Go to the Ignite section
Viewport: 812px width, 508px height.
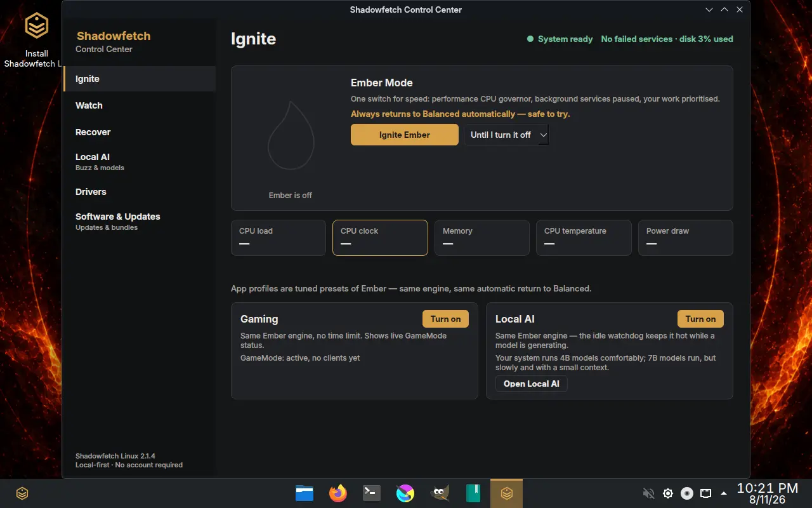point(140,79)
